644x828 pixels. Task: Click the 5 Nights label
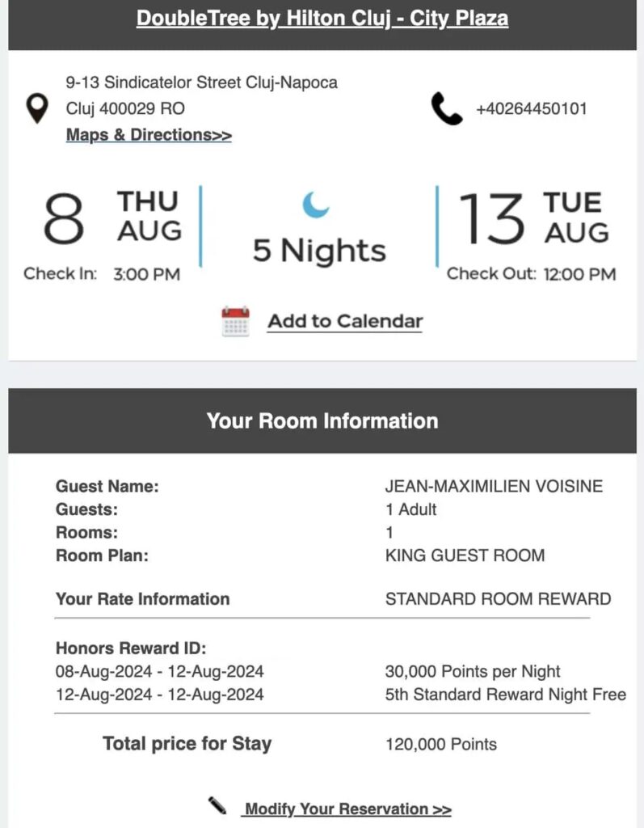(319, 250)
